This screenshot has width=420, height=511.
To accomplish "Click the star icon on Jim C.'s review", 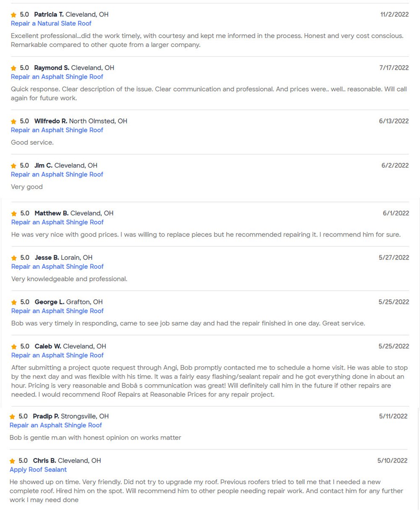I will (13, 166).
